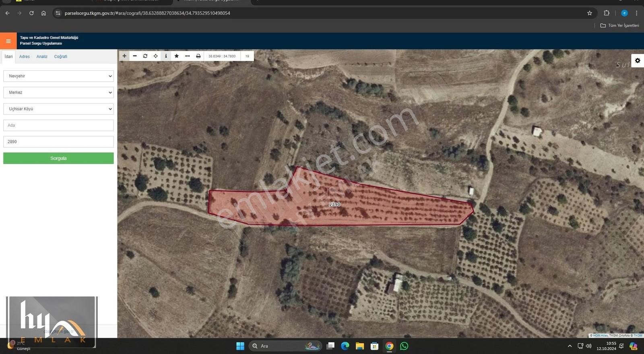Switch to Coğrafi tab
Screen dimensions: 644x354
pyautogui.click(x=61, y=57)
